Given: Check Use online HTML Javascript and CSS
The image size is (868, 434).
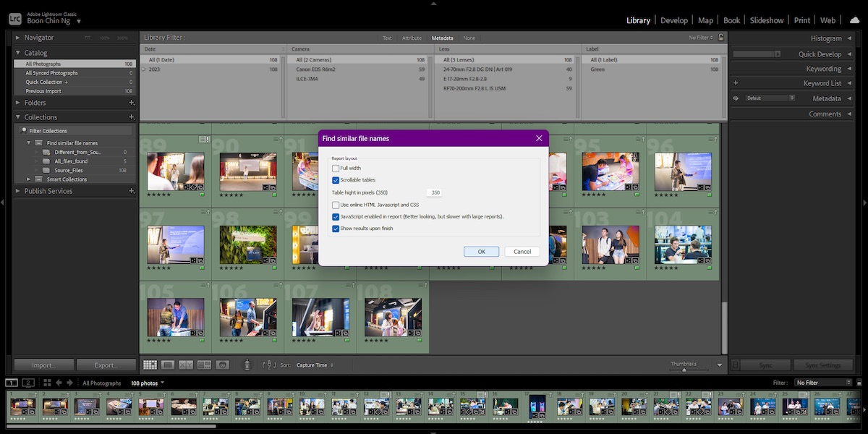Looking at the screenshot, I should [x=336, y=205].
